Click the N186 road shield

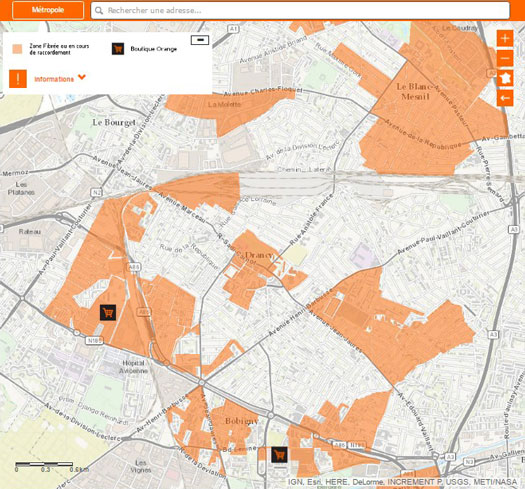(x=94, y=341)
